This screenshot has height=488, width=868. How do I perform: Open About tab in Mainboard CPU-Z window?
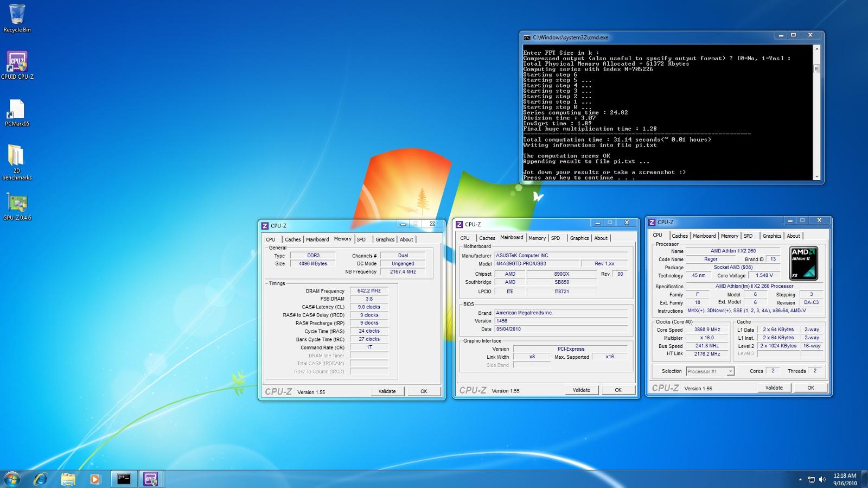pyautogui.click(x=601, y=238)
